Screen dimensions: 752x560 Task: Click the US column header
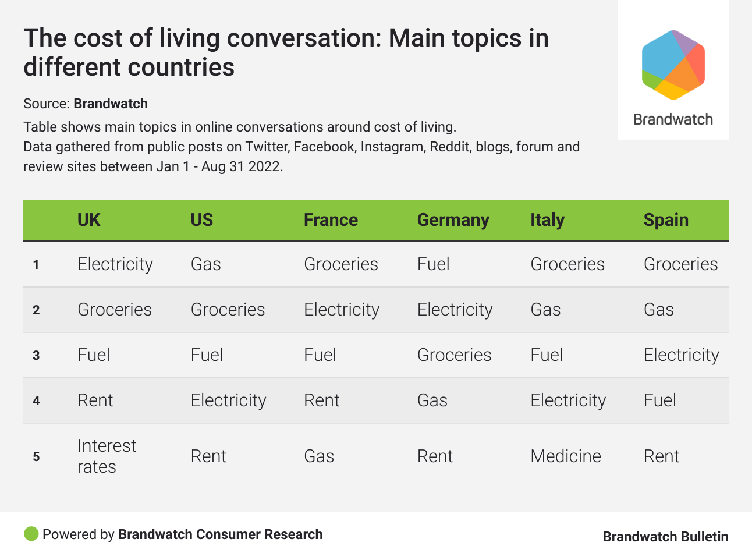[202, 220]
